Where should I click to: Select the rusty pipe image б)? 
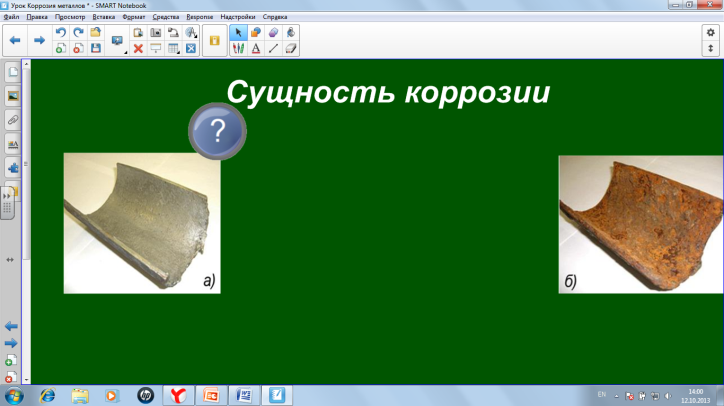[x=641, y=224]
